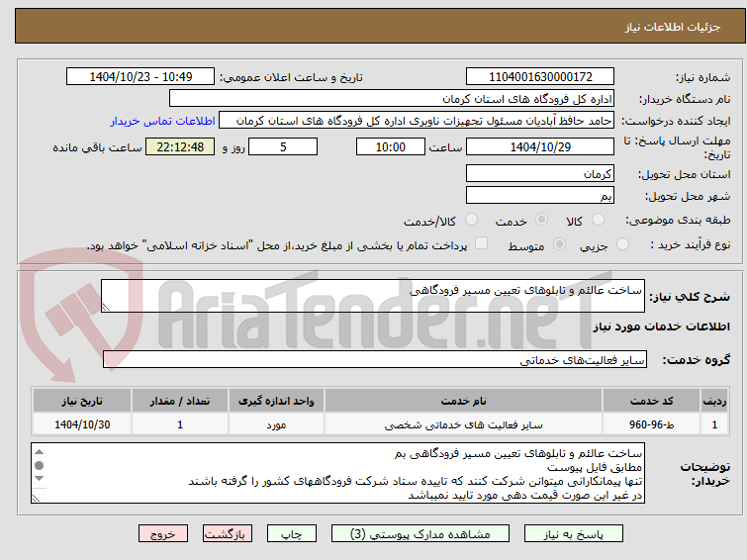
Task: Select the کالا/خدمت radio button
Action: (x=471, y=220)
